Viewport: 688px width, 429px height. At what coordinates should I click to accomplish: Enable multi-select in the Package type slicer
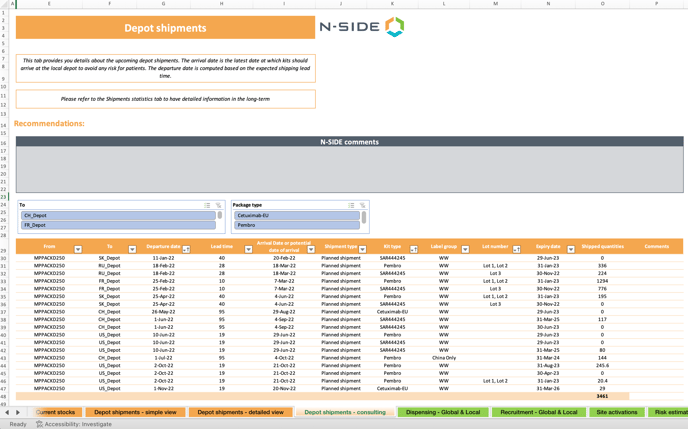351,205
